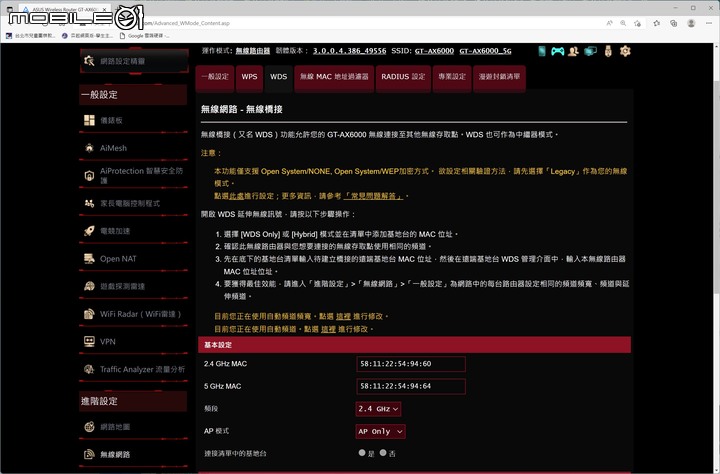Add page to favorites star-plus icon

pos(637,23)
